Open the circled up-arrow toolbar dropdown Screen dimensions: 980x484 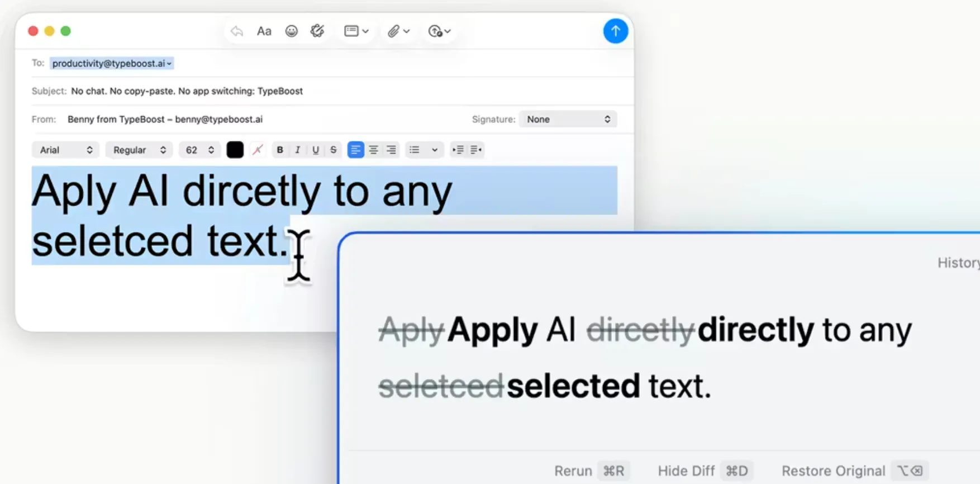(439, 31)
